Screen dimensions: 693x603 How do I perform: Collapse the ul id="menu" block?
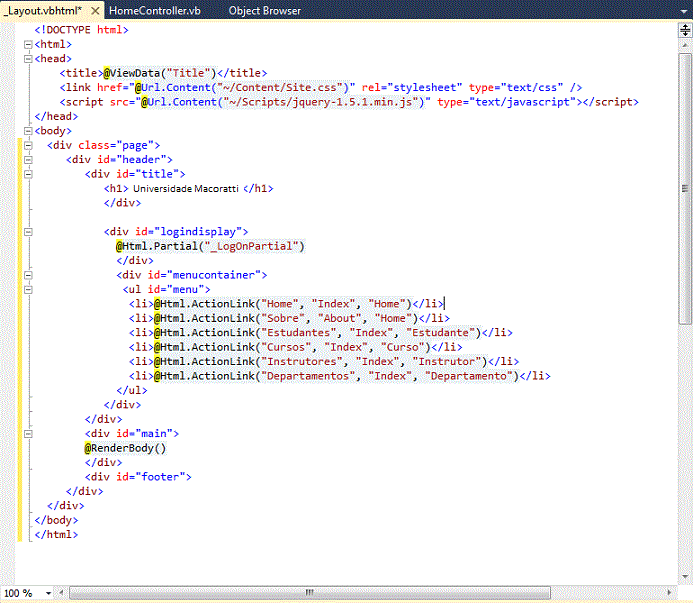click(28, 290)
